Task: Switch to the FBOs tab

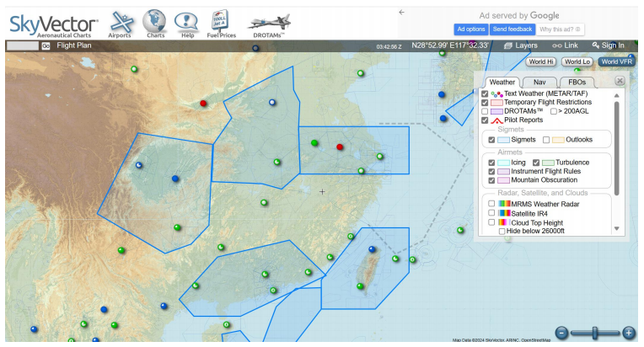Action: click(577, 82)
